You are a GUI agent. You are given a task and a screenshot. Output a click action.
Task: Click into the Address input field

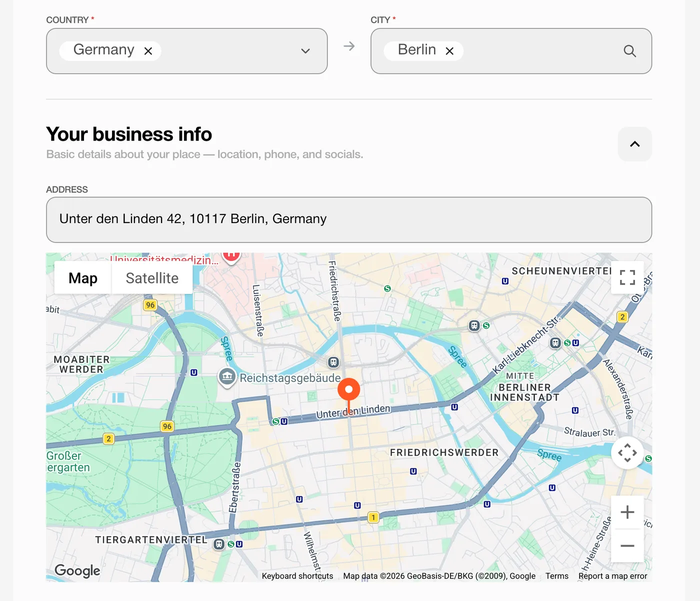tap(349, 219)
